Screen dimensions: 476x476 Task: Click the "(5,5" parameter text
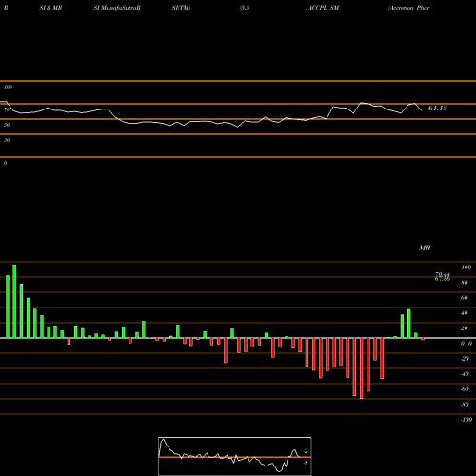tap(245, 8)
